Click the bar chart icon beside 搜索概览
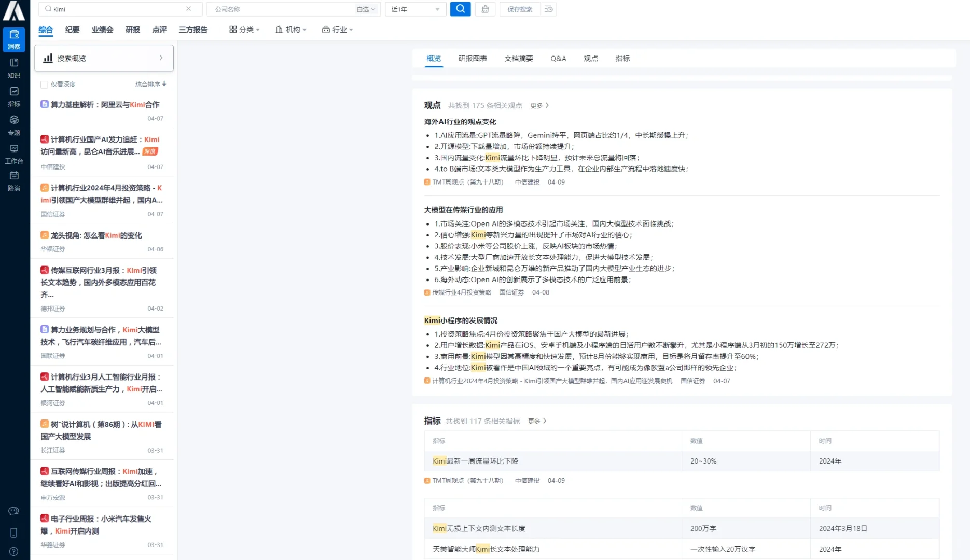The image size is (970, 560). (48, 58)
